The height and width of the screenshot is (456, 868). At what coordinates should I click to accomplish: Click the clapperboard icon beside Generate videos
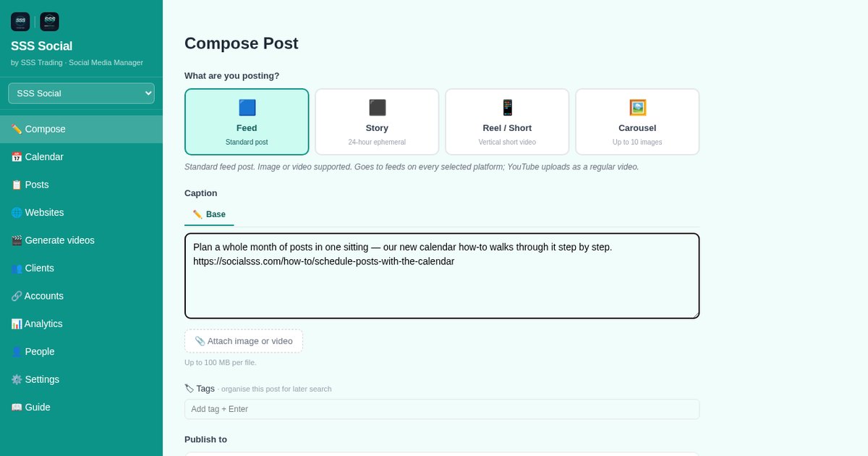click(x=17, y=240)
